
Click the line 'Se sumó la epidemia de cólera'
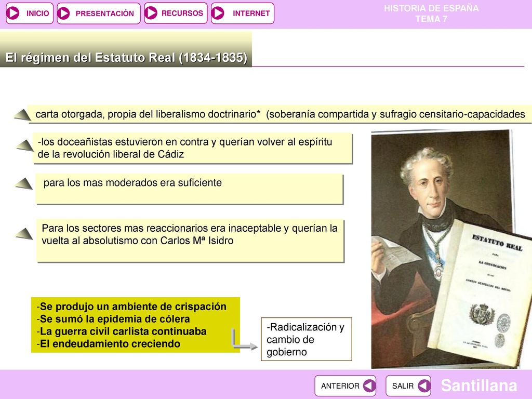coord(113,319)
